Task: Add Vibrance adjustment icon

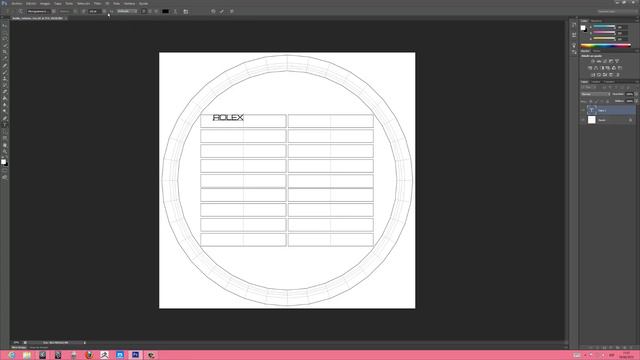Action: pos(617,61)
